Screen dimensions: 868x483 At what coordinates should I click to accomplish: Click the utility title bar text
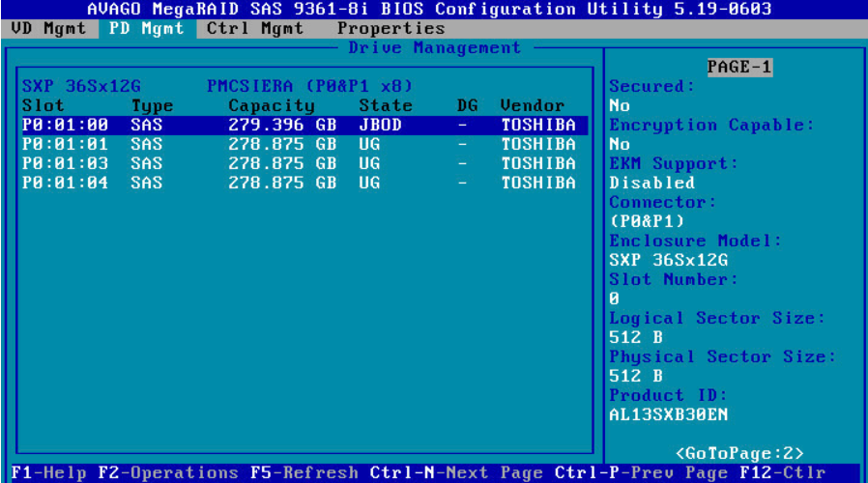pos(429,10)
